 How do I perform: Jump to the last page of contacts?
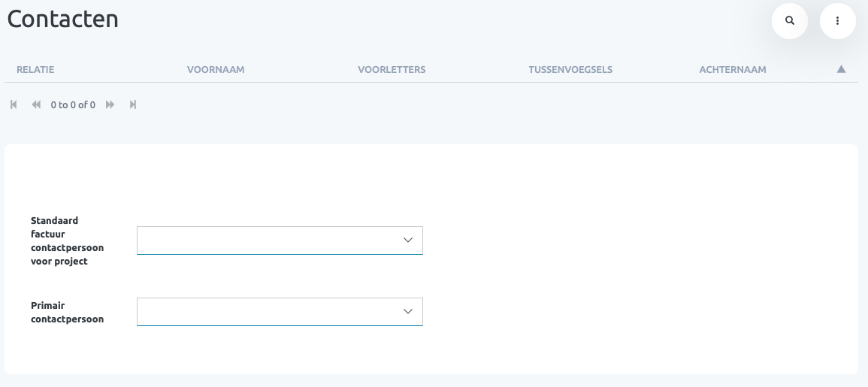pos(133,105)
